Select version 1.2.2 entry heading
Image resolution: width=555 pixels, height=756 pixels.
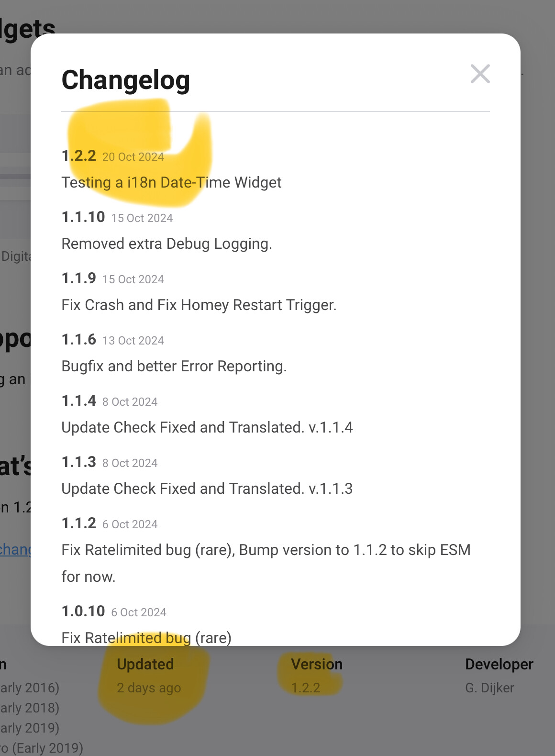(79, 156)
